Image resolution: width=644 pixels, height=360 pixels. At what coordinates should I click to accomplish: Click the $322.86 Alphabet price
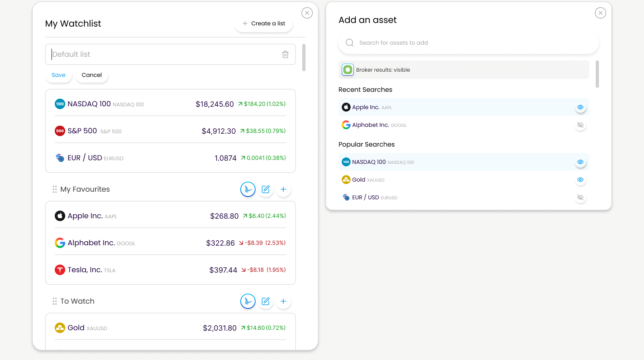(x=220, y=243)
